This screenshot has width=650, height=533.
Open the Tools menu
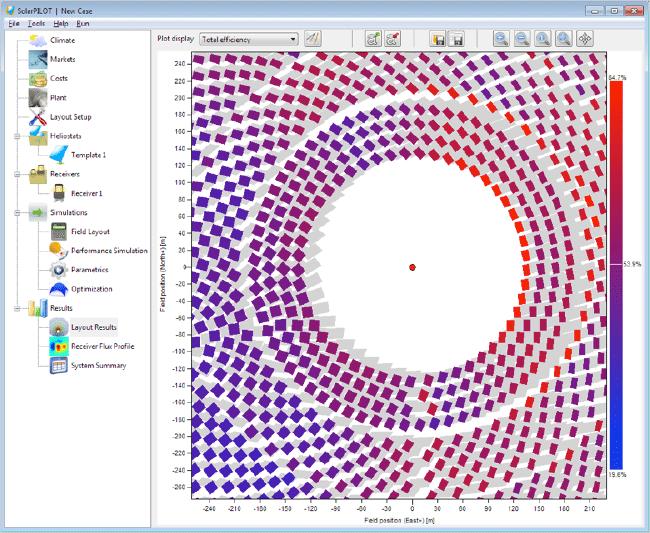[36, 24]
